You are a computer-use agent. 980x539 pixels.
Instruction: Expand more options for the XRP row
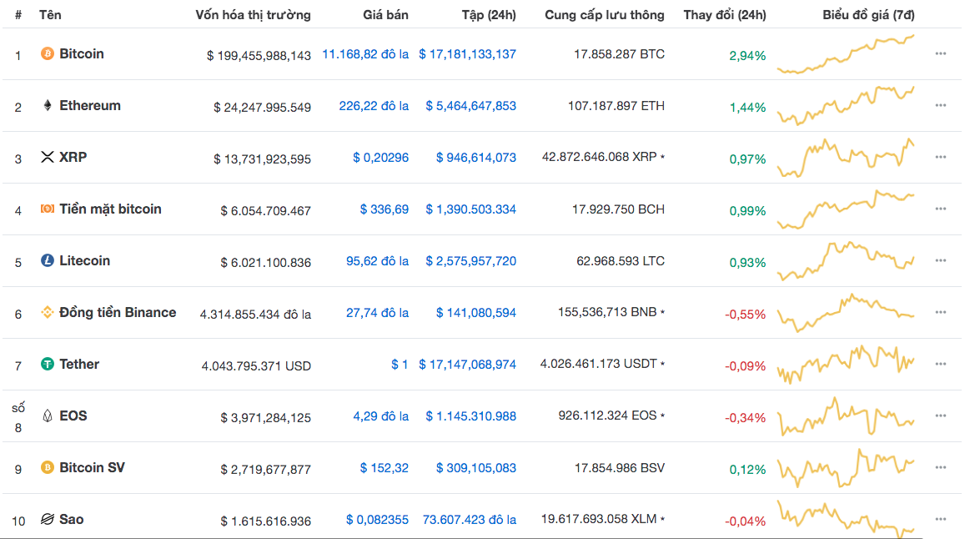[941, 158]
